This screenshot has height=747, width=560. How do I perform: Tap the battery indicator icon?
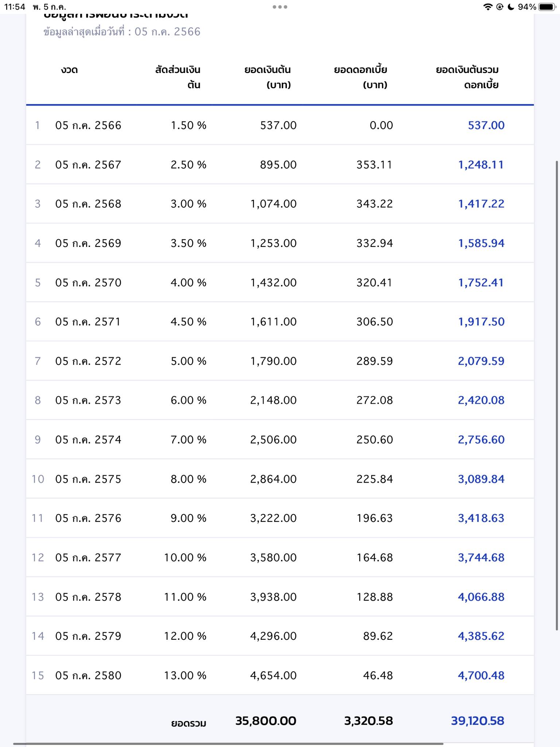click(548, 7)
